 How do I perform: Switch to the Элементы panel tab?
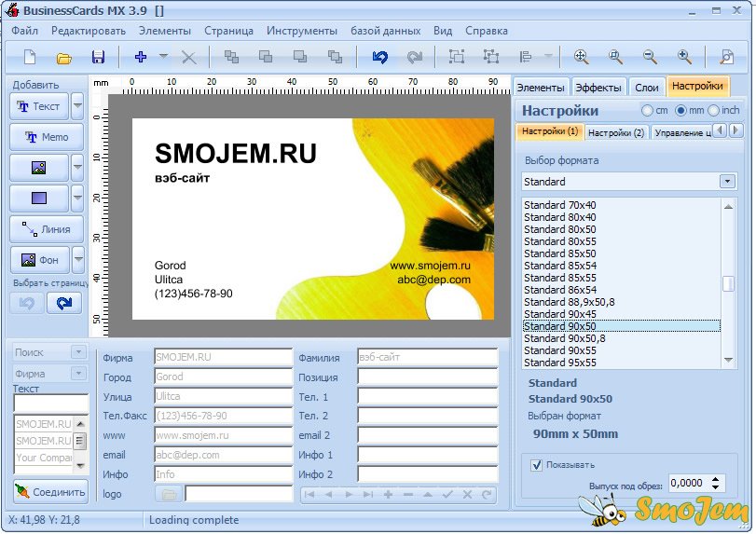541,88
